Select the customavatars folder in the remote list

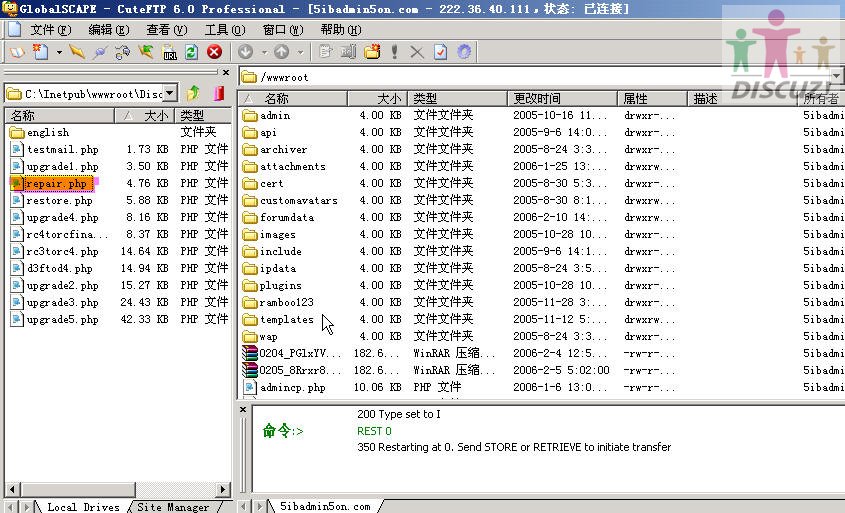[x=299, y=200]
